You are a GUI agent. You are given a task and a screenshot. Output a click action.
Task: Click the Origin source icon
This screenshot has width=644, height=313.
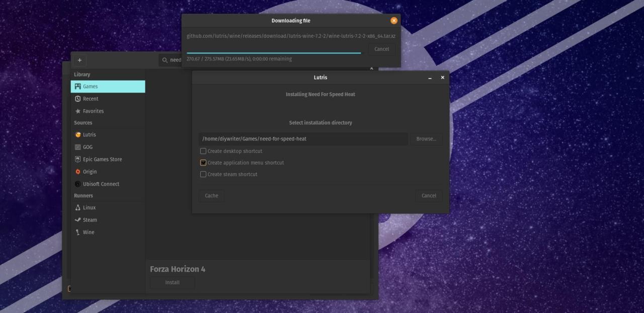pos(78,172)
